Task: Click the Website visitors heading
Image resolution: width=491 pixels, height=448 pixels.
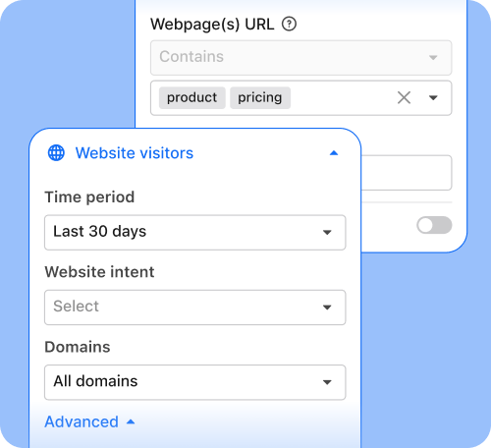Action: 135,153
